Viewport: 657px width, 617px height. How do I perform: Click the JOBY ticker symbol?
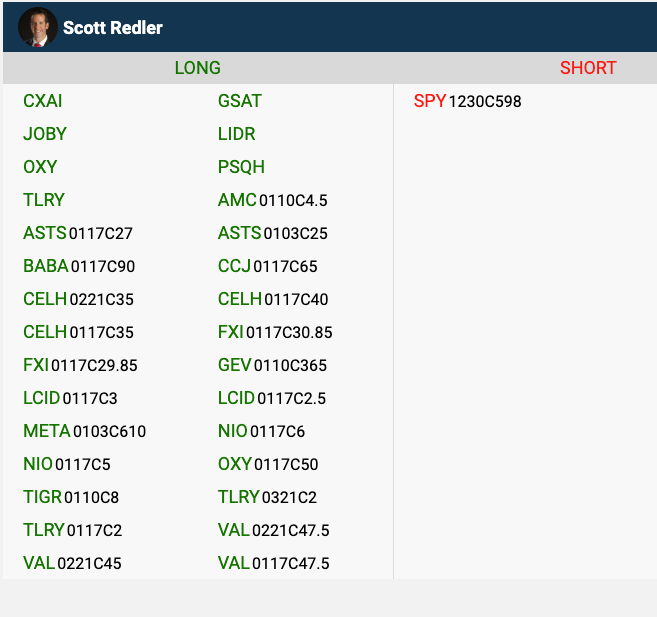tap(45, 134)
